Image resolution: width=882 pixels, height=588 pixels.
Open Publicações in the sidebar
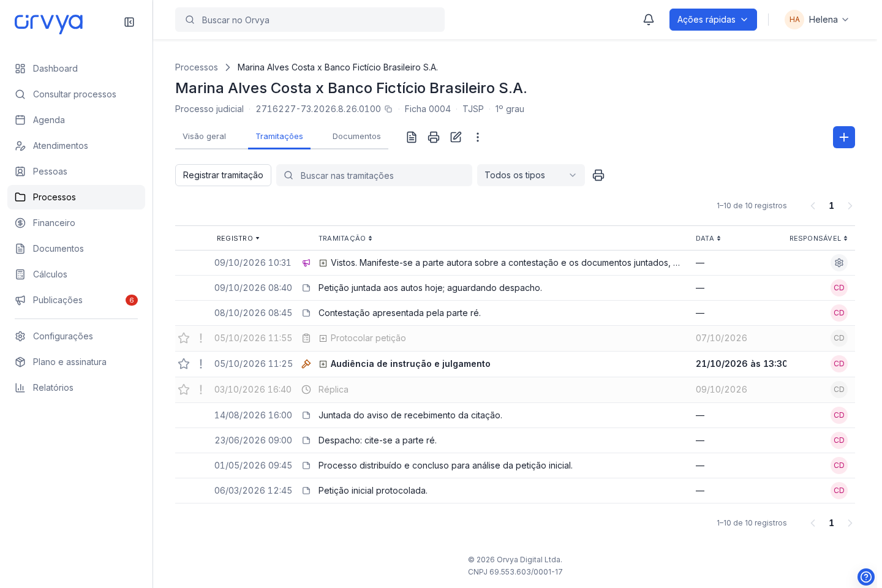[x=76, y=300]
